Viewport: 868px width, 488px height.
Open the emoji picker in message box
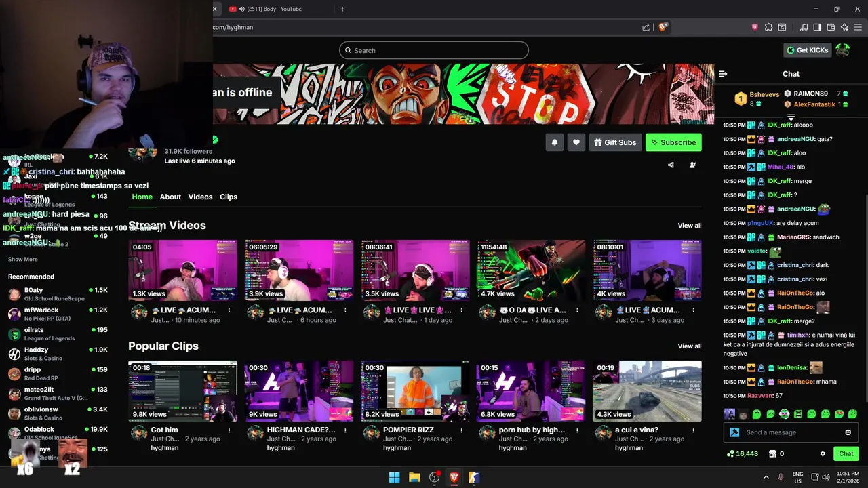pyautogui.click(x=848, y=432)
